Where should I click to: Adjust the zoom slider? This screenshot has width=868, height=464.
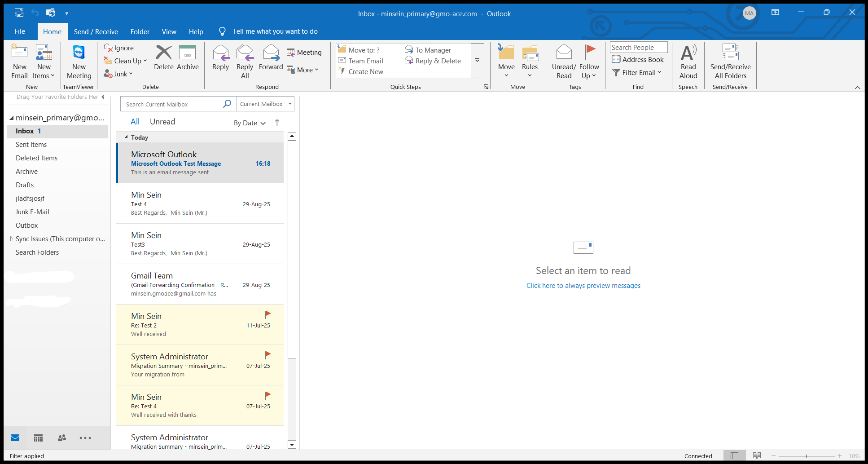[x=807, y=456]
